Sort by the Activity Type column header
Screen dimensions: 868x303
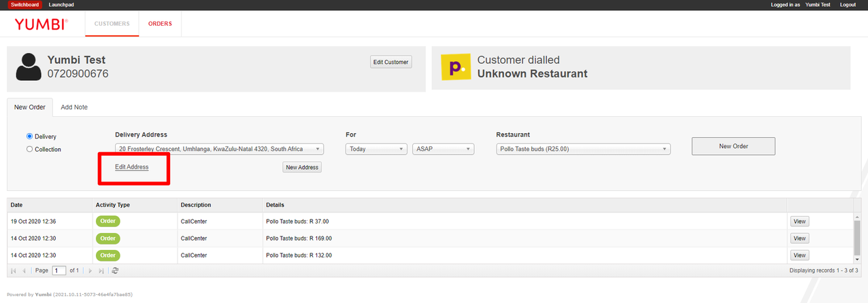pyautogui.click(x=135, y=204)
